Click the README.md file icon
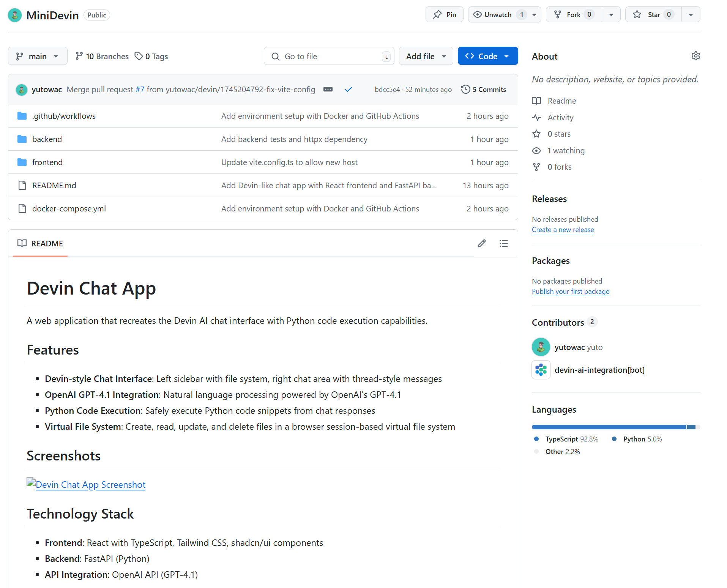The width and height of the screenshot is (727, 588). click(x=22, y=186)
